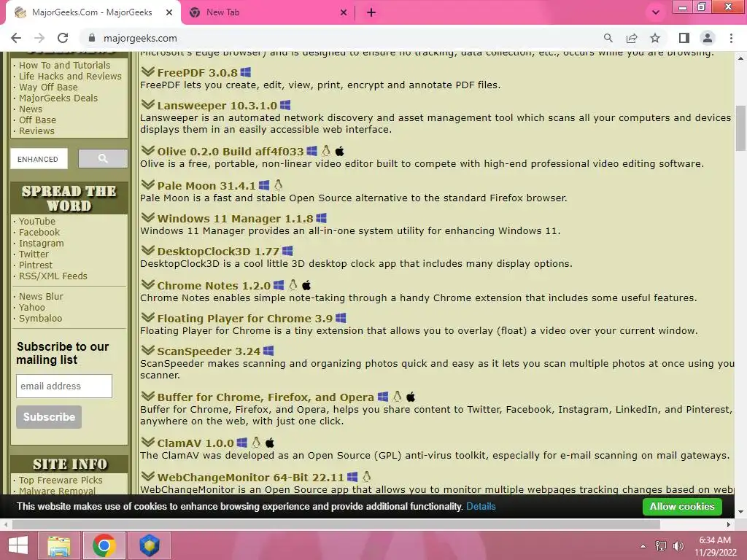Click the browser back arrow
The width and height of the screenshot is (747, 560).
(16, 38)
